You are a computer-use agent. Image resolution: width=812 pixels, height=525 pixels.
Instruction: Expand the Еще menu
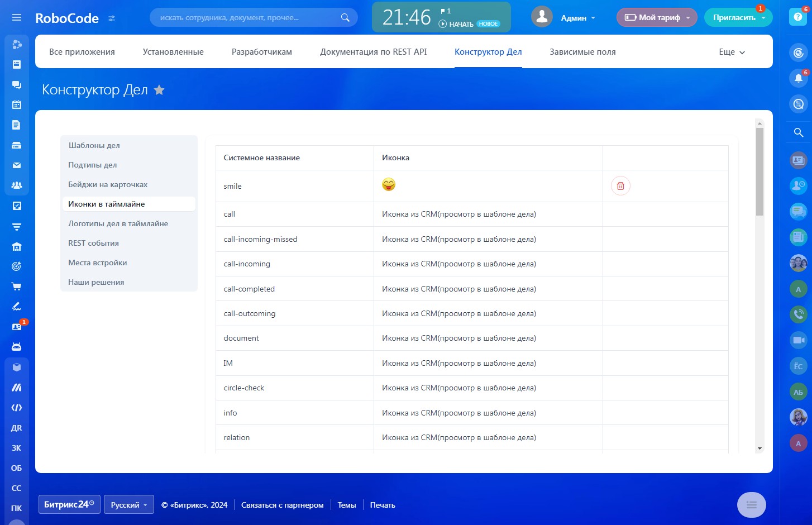point(732,52)
